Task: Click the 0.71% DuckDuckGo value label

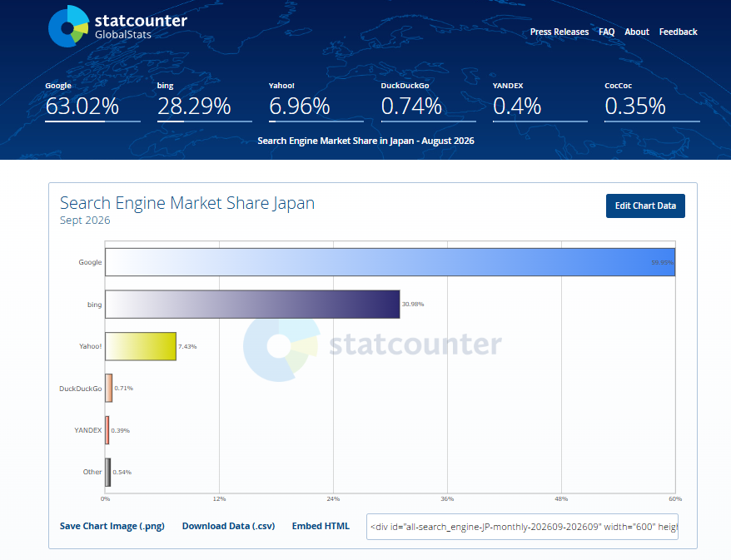Action: pos(123,388)
